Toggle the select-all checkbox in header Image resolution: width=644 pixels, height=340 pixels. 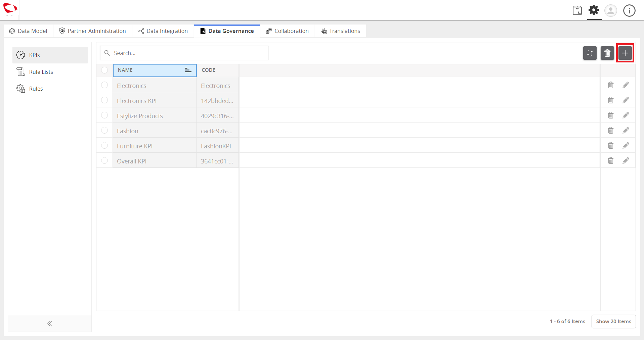104,70
